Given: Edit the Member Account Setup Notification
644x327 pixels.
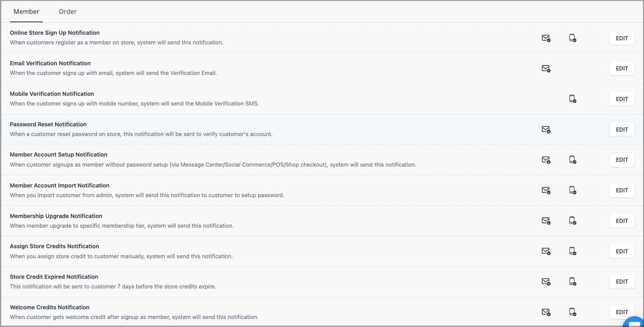Looking at the screenshot, I should 622,160.
